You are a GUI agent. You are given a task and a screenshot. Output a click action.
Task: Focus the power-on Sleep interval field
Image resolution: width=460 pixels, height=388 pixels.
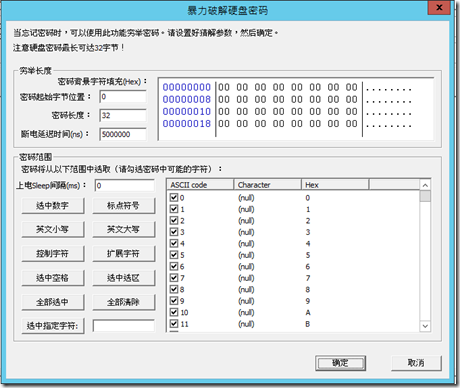(125, 186)
